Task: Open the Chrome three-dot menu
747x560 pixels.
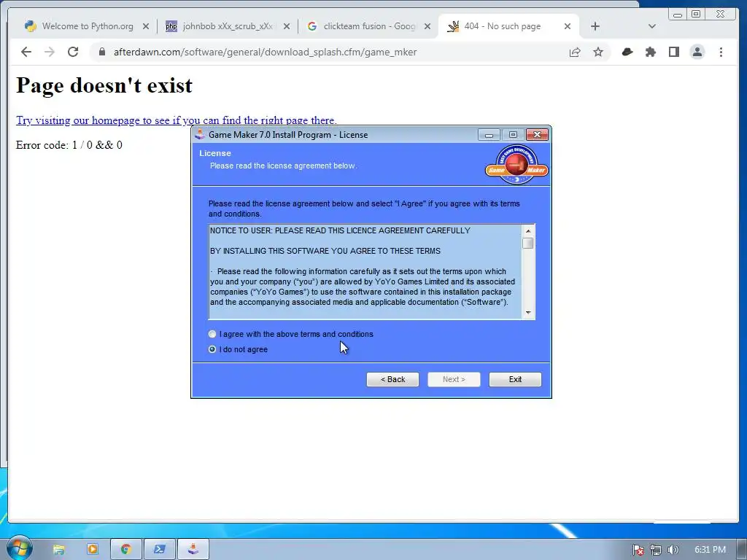Action: pos(721,52)
